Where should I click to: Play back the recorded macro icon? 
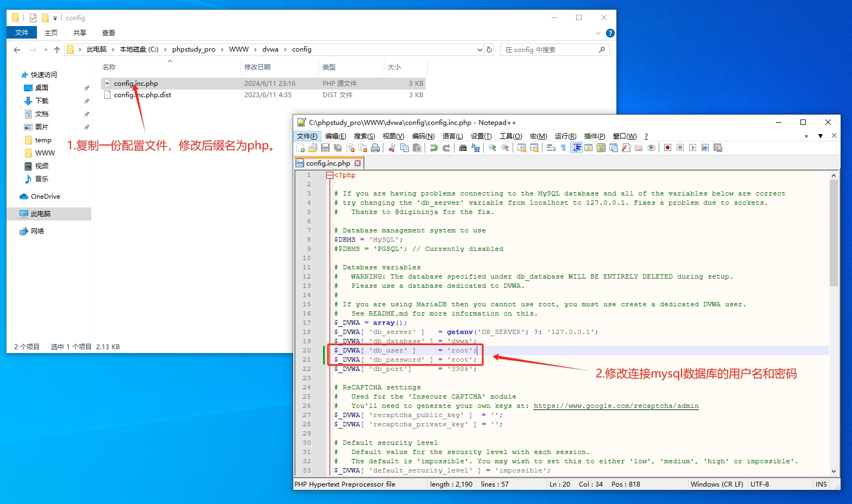[x=692, y=148]
